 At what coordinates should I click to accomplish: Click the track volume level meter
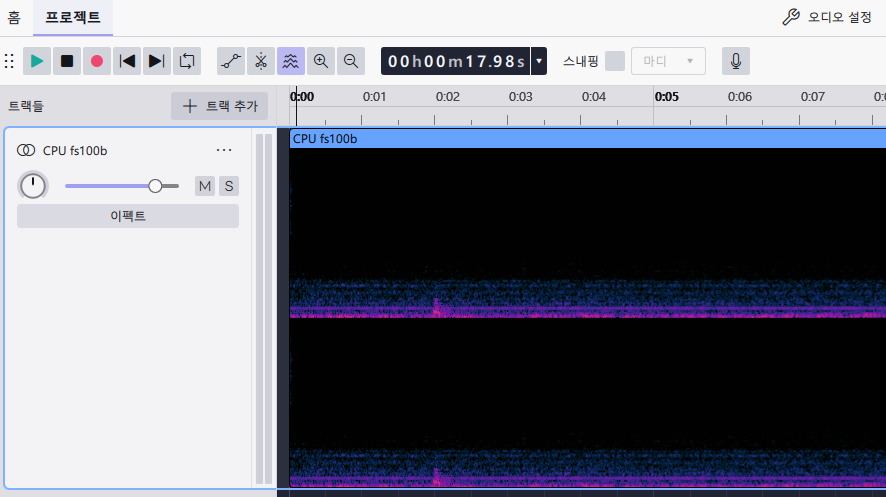[264, 308]
